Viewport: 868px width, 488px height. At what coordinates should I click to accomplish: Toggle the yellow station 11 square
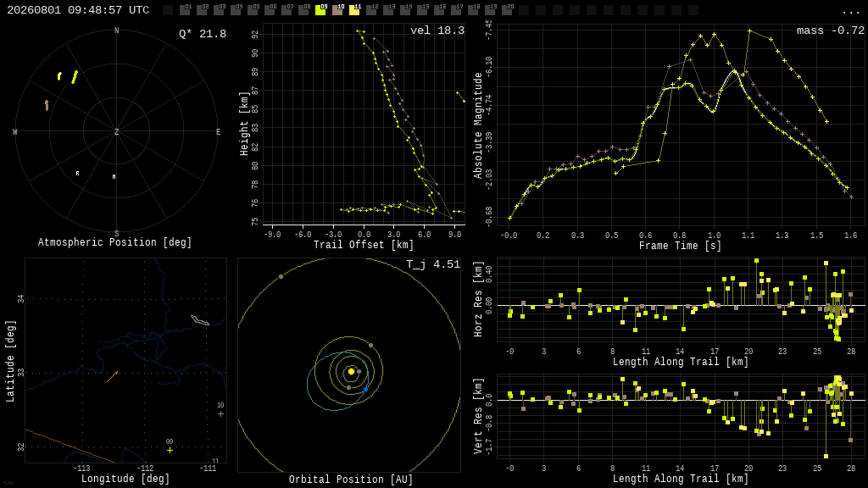click(354, 10)
